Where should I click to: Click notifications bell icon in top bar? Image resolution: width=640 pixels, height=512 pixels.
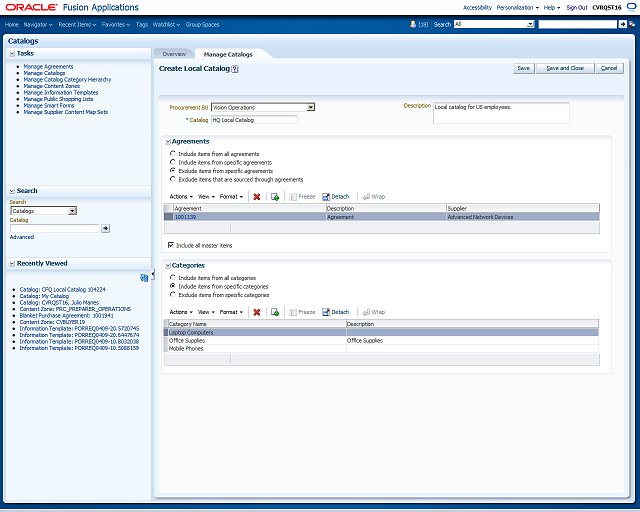pos(413,24)
